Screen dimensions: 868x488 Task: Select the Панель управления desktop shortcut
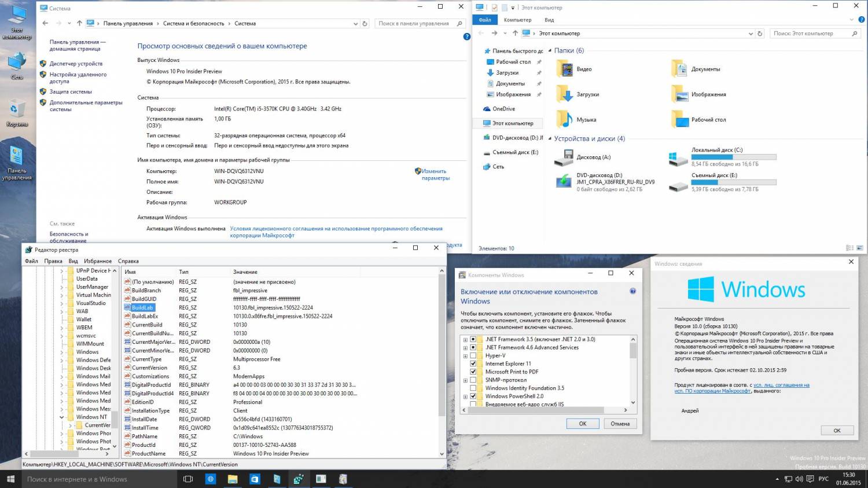click(x=17, y=163)
